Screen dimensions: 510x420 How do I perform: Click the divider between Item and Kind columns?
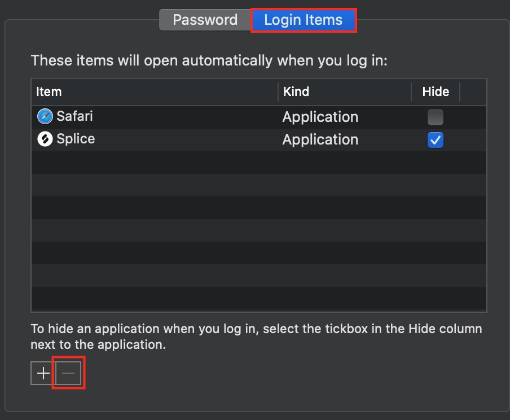[x=278, y=92]
